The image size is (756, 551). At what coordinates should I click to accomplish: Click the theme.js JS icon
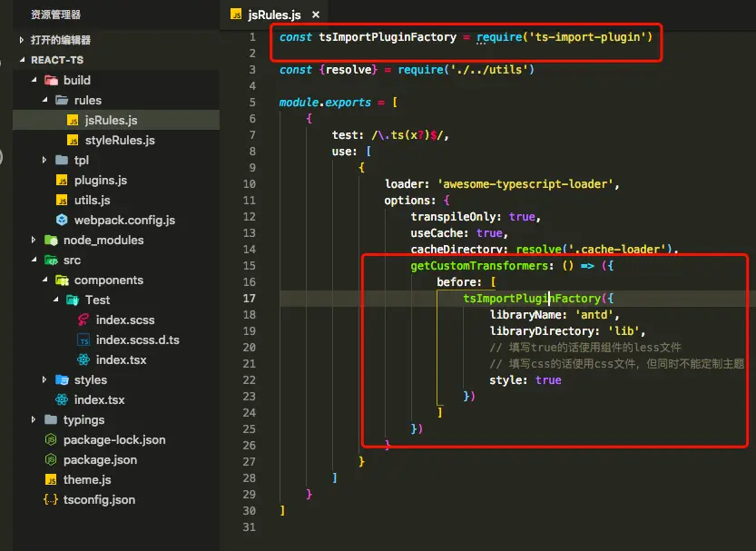pos(51,479)
